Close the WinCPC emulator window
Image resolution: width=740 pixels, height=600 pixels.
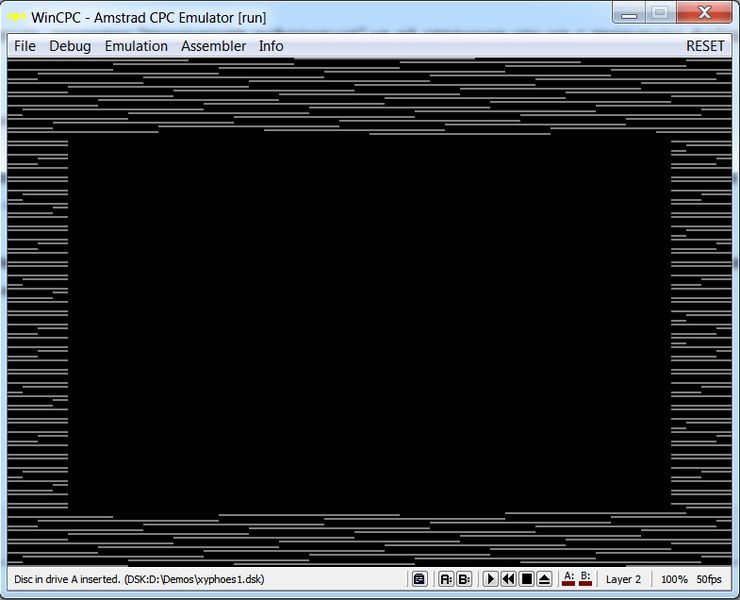(x=704, y=13)
